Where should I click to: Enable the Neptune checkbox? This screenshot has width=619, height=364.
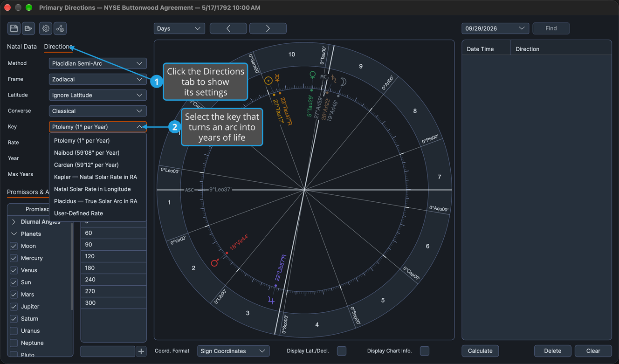14,343
